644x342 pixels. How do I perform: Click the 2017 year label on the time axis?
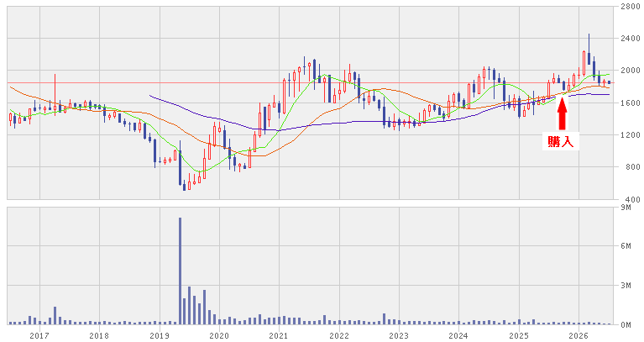tap(39, 336)
